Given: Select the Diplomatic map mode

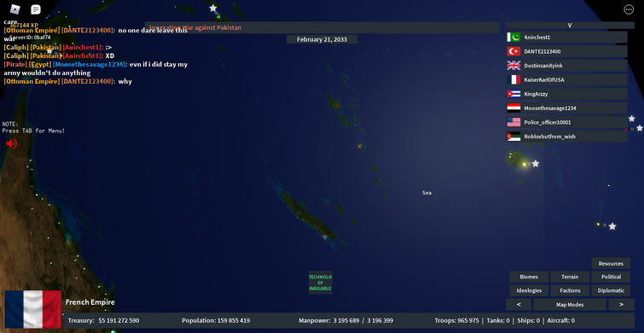Looking at the screenshot, I should point(611,290).
